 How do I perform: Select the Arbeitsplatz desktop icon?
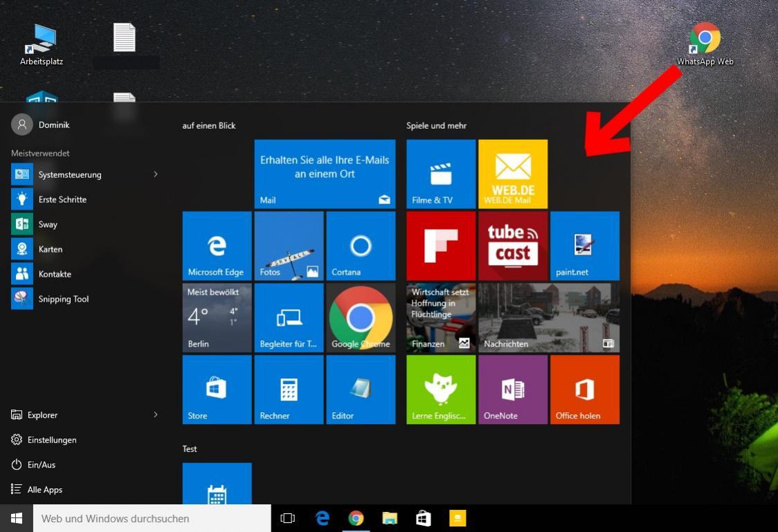pyautogui.click(x=42, y=45)
